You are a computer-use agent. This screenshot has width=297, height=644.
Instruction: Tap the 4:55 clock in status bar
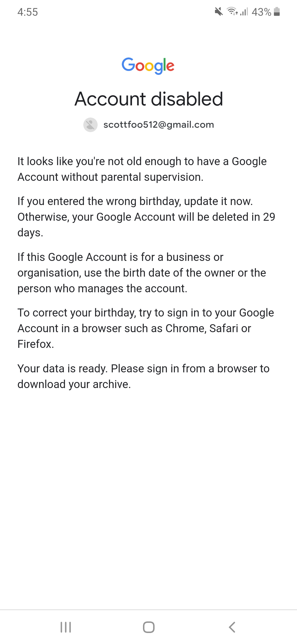(x=28, y=12)
